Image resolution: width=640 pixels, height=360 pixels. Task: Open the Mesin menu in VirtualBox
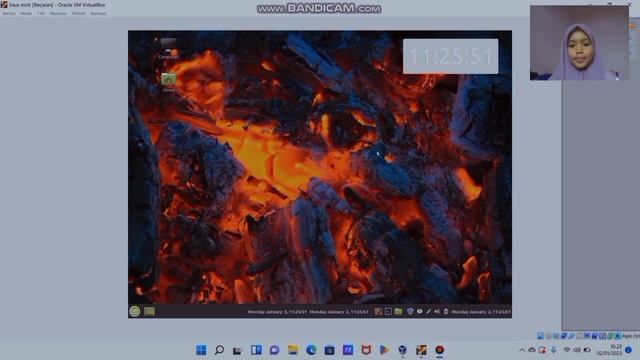coord(26,13)
